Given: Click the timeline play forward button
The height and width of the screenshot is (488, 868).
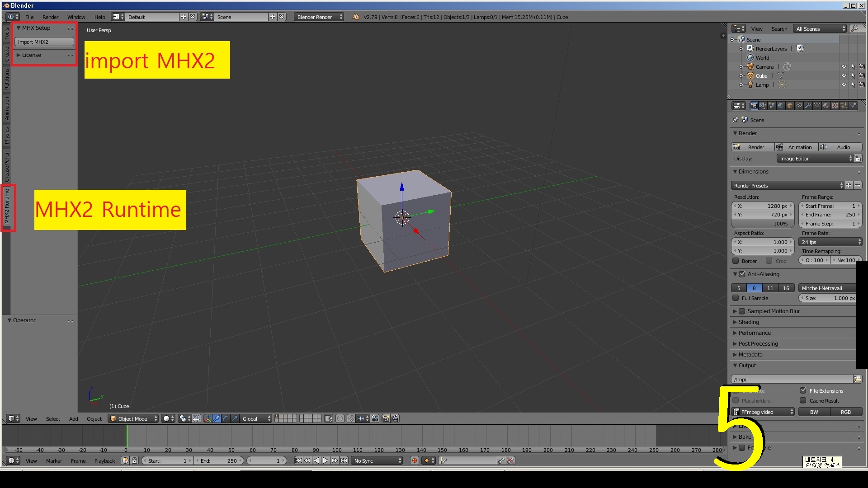Looking at the screenshot, I should click(325, 460).
